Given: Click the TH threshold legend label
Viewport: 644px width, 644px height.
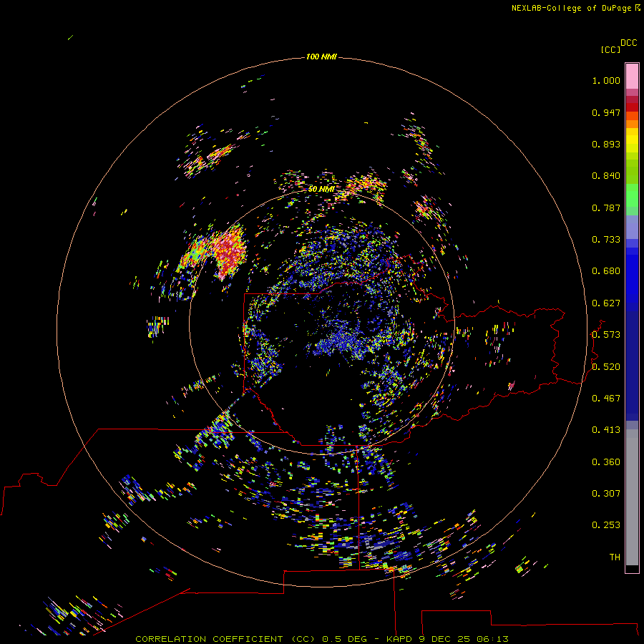Looking at the screenshot, I should tap(615, 557).
